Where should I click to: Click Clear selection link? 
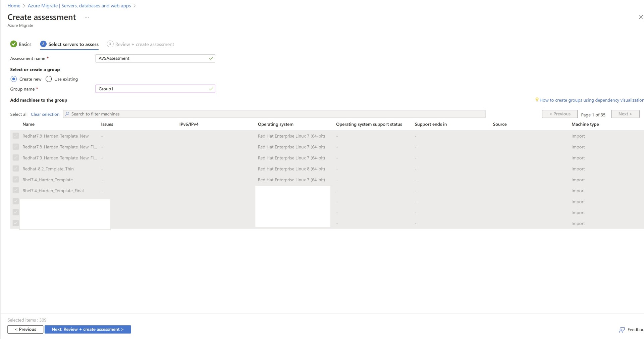[x=45, y=114]
